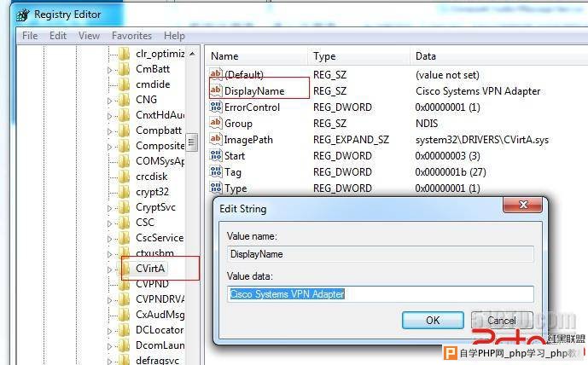Select the COMSysAp folder icon
Viewport: 588px width, 365px height.
(124, 161)
